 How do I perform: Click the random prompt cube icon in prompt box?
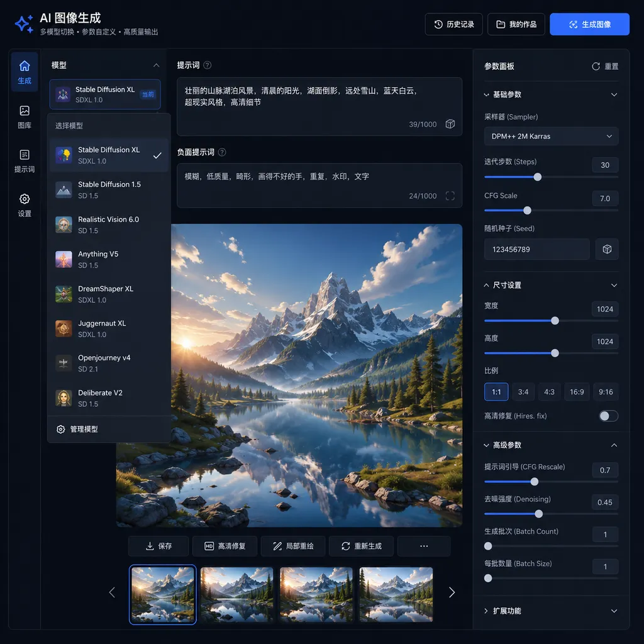click(x=450, y=124)
